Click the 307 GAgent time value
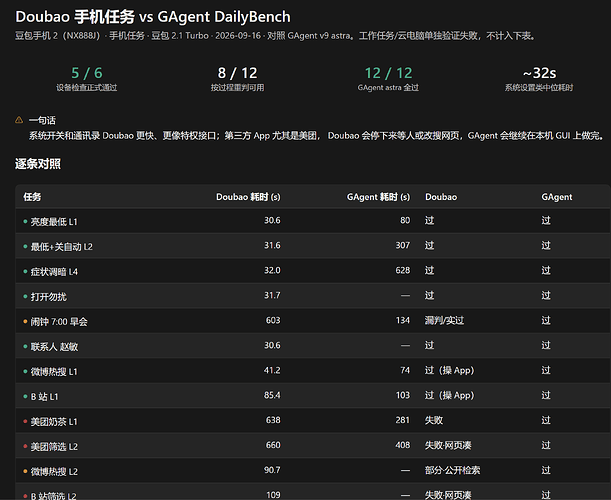Screen dimensions: 611x500 [403, 246]
